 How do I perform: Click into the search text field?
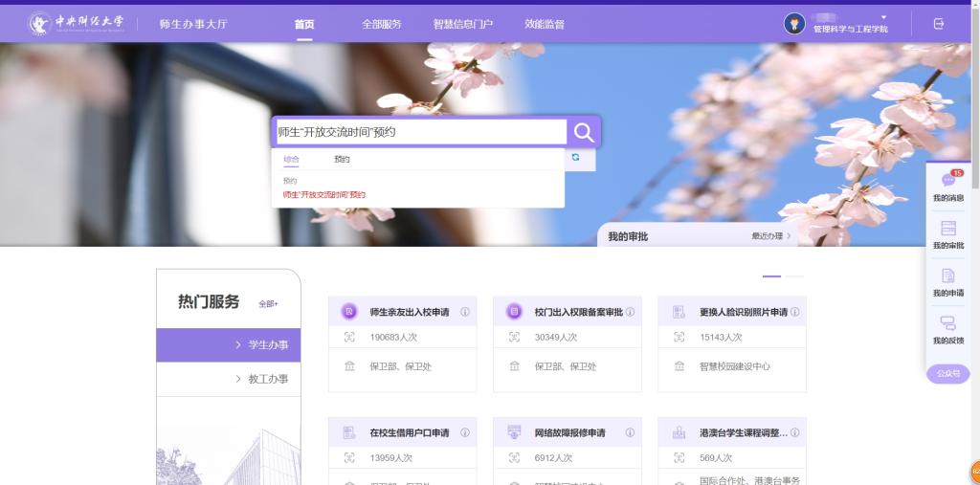pyautogui.click(x=419, y=132)
